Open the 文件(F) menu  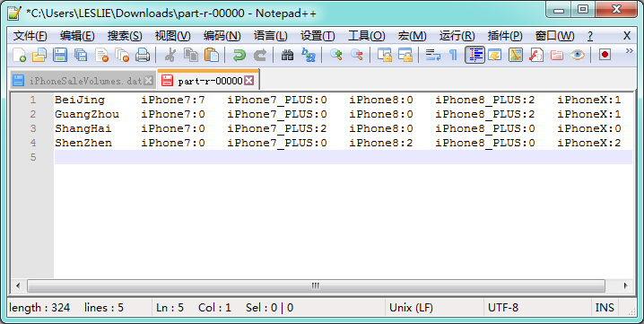point(30,36)
